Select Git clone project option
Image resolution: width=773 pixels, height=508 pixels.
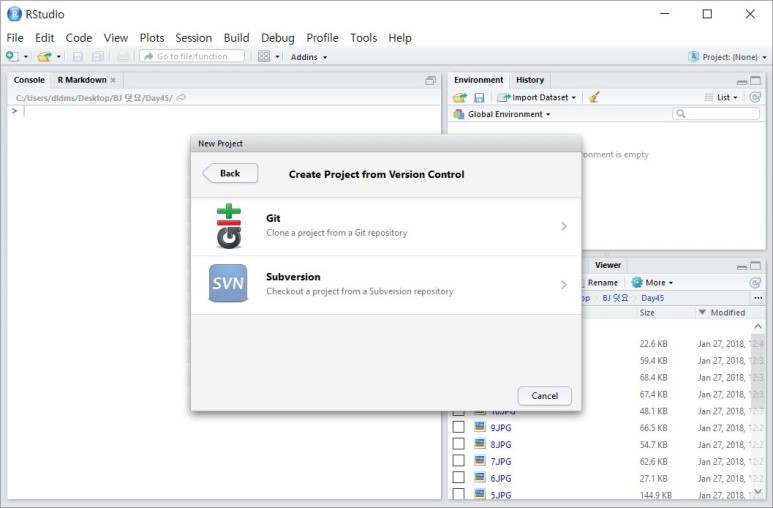point(386,226)
